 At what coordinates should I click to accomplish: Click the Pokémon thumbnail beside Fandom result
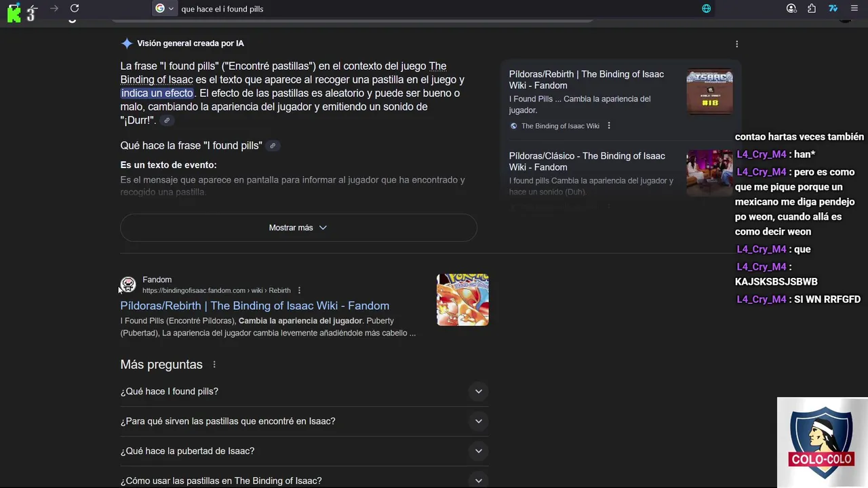point(462,300)
